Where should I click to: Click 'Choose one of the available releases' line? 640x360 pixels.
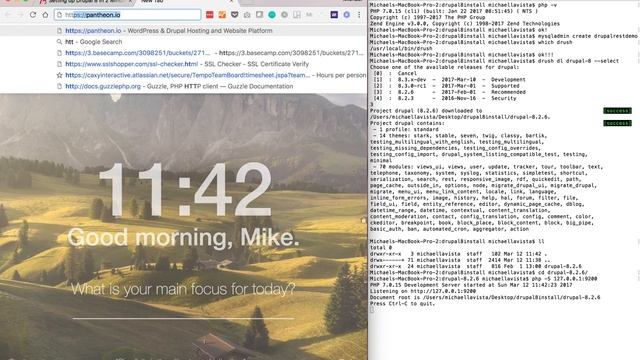point(444,67)
